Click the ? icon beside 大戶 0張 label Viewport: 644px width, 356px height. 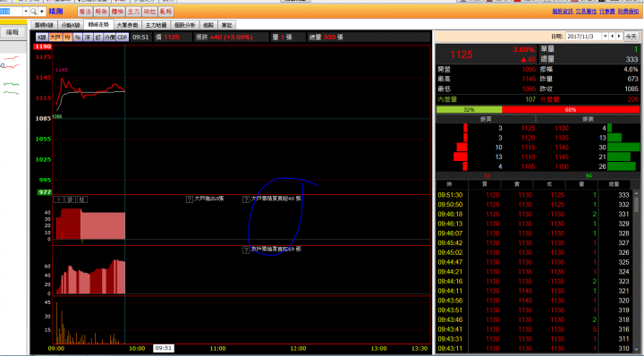(x=190, y=199)
